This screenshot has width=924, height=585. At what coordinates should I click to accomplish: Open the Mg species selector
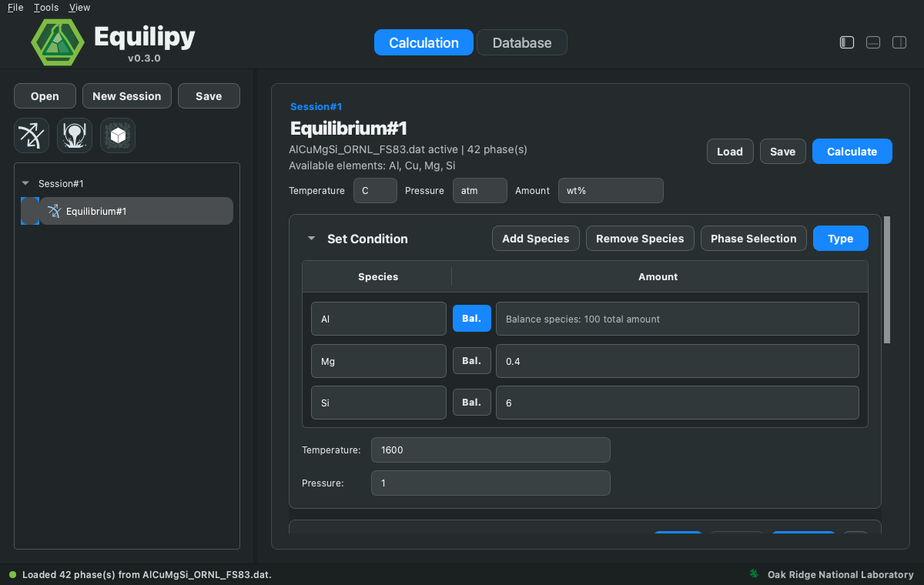[379, 360]
